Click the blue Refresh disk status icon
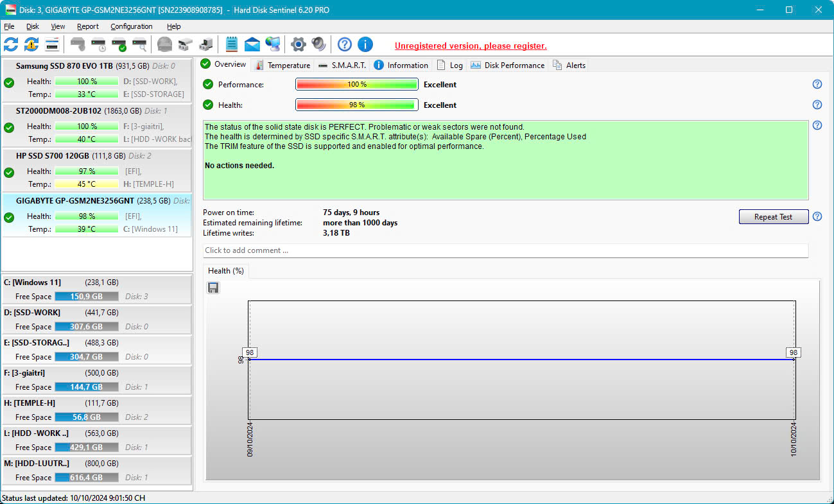Image resolution: width=834 pixels, height=504 pixels. 11,44
